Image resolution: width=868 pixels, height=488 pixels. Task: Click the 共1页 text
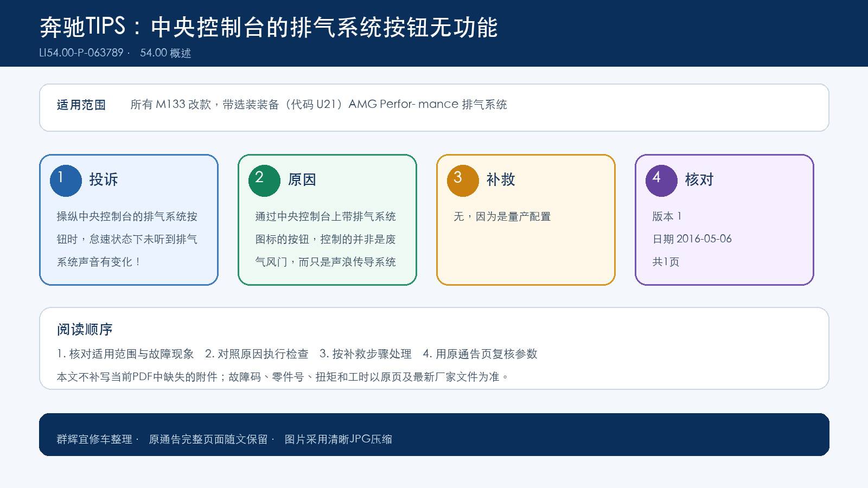pos(666,262)
